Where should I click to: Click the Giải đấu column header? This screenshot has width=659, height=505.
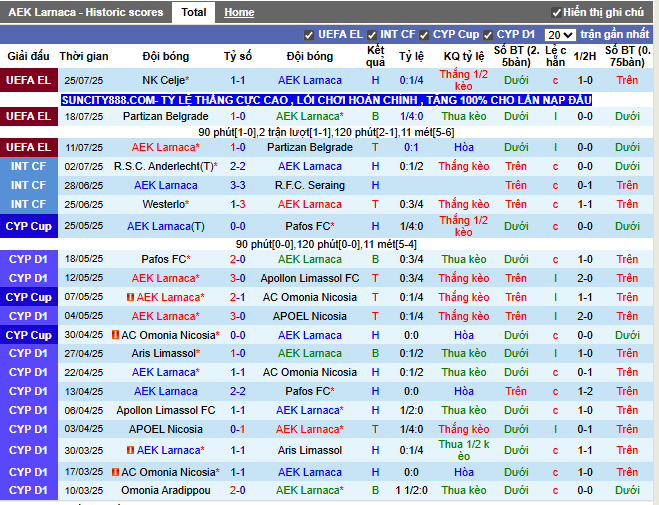pyautogui.click(x=29, y=56)
